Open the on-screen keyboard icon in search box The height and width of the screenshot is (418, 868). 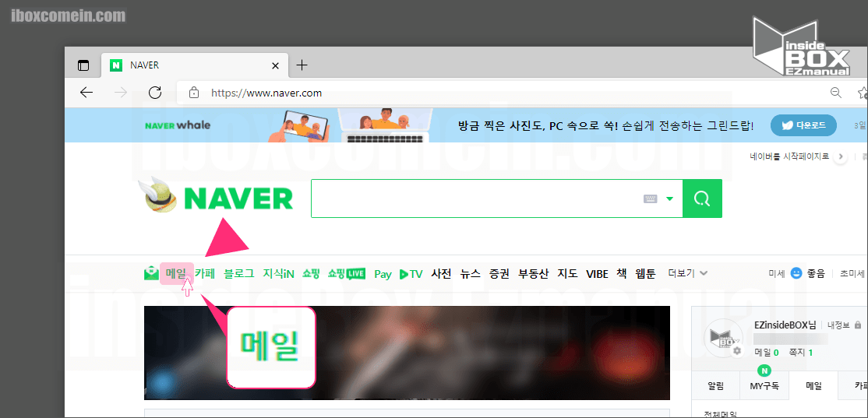click(650, 199)
